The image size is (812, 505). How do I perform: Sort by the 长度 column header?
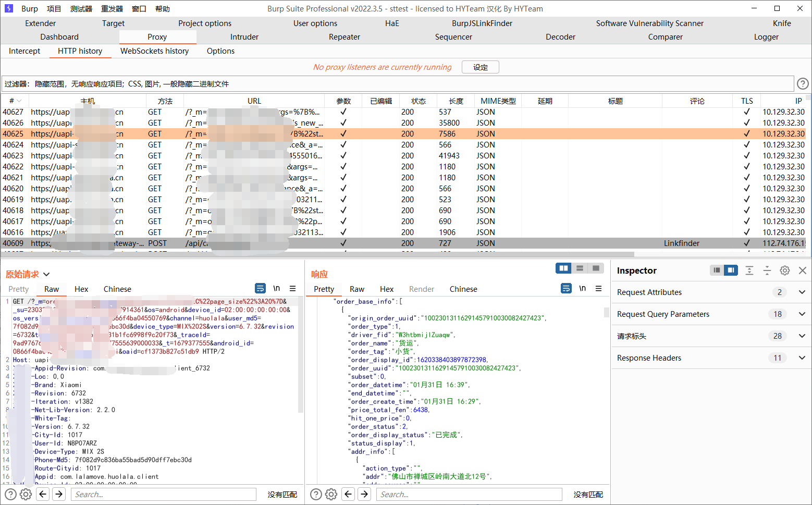[x=456, y=101]
